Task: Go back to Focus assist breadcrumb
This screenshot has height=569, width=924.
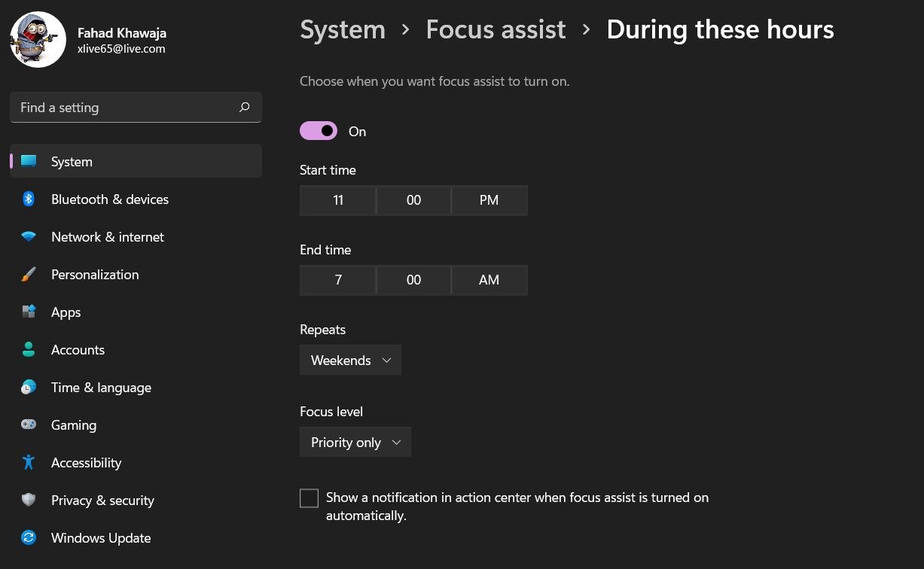Action: point(496,29)
